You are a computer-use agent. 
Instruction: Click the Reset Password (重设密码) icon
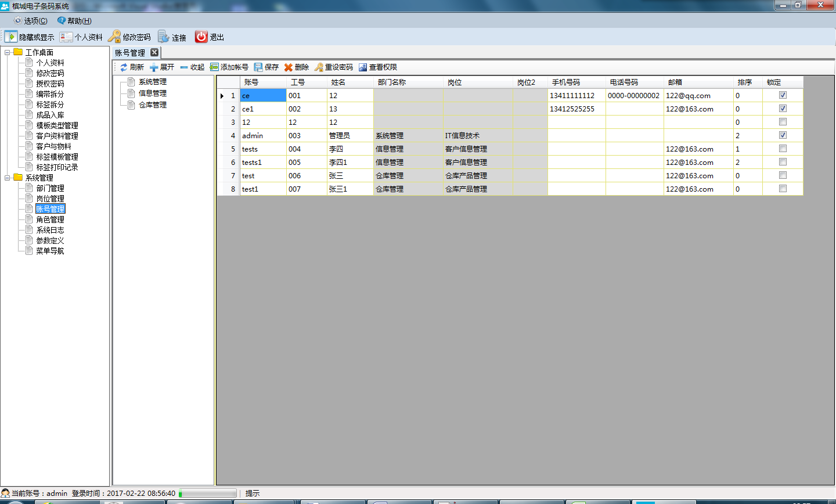point(319,67)
